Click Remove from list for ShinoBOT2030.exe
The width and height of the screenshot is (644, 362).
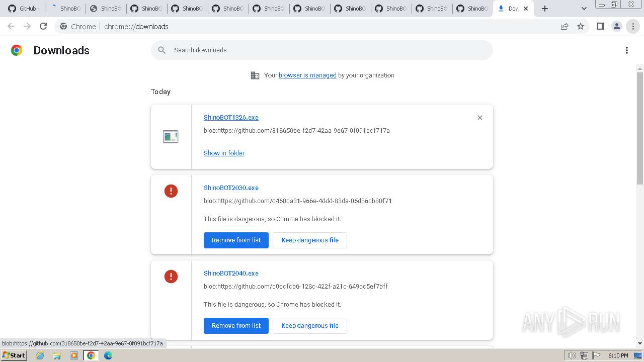click(x=236, y=240)
